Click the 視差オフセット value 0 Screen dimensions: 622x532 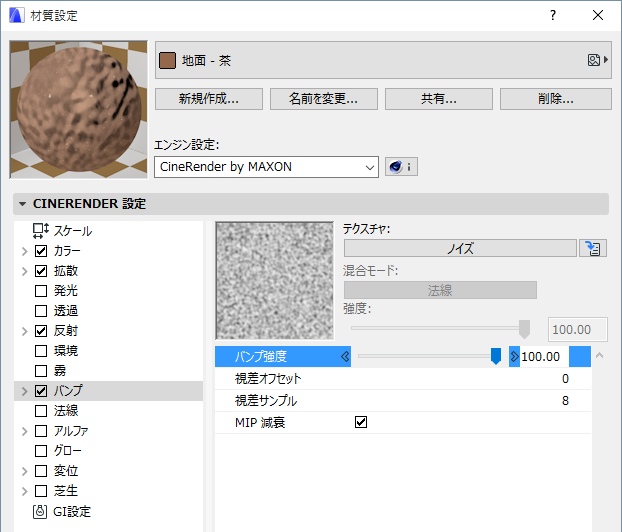click(x=565, y=378)
